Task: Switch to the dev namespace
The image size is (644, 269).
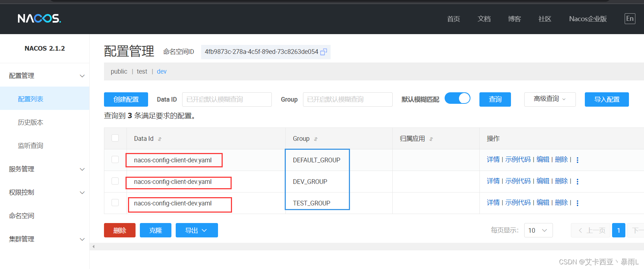Action: click(162, 71)
